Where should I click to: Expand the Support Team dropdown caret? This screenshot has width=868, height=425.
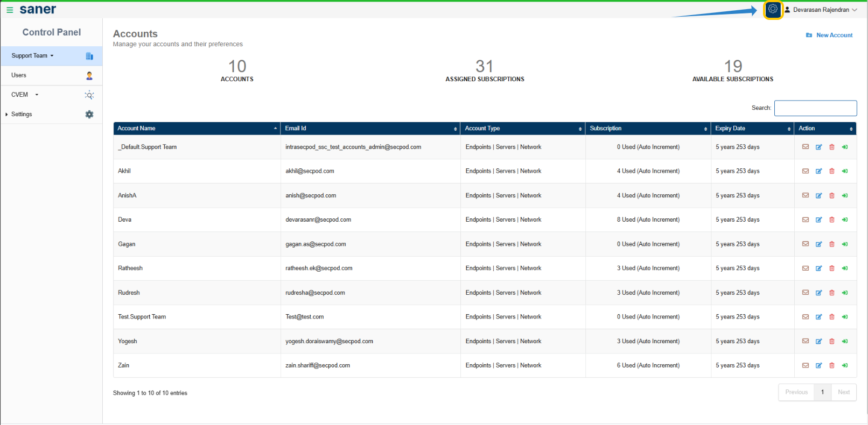[52, 56]
